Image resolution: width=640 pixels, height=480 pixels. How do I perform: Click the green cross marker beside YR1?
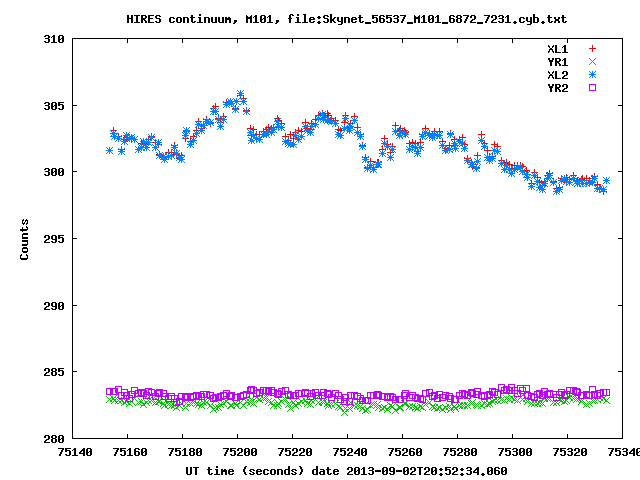pyautogui.click(x=592, y=62)
